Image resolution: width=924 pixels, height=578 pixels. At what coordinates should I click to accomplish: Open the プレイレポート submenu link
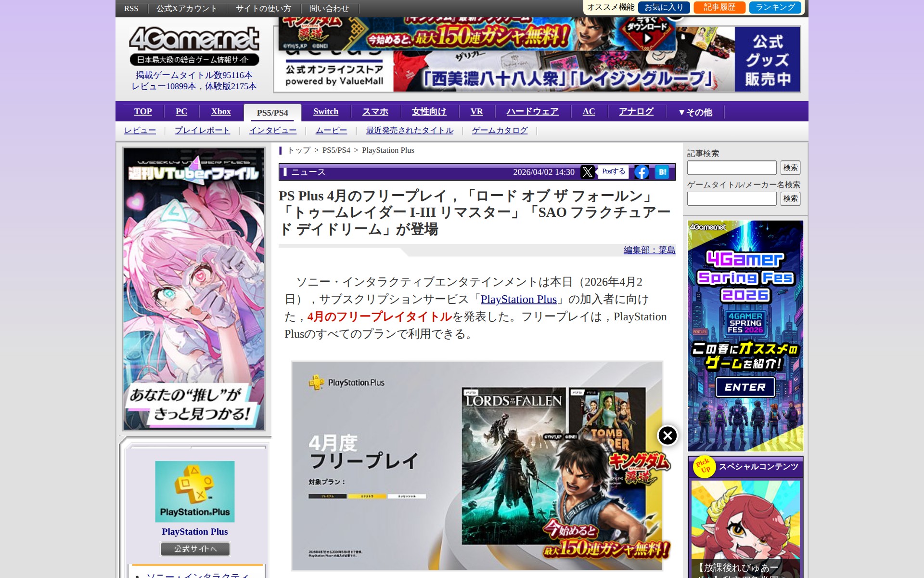[x=202, y=131]
